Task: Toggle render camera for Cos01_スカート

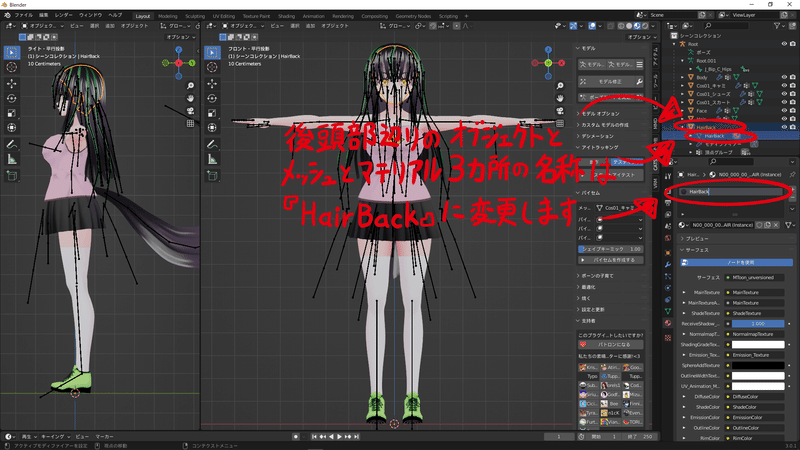Action: pos(793,102)
